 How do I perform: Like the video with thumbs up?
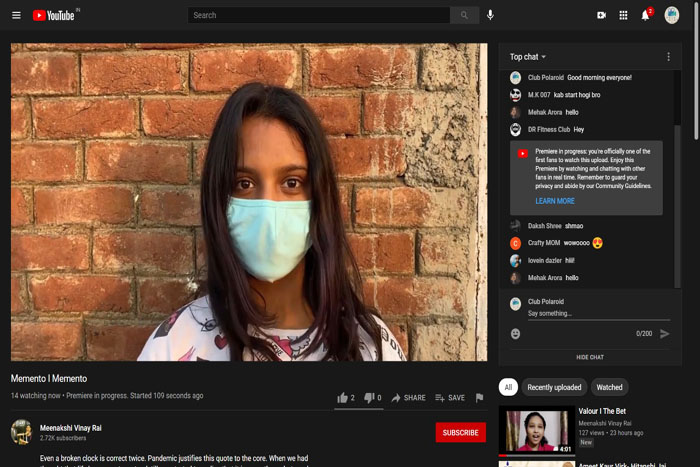[346, 397]
